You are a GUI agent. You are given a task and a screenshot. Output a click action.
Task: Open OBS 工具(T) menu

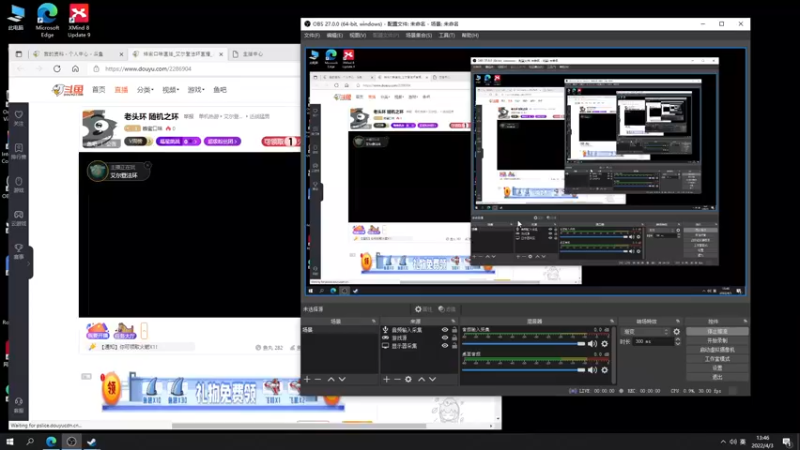(446, 35)
